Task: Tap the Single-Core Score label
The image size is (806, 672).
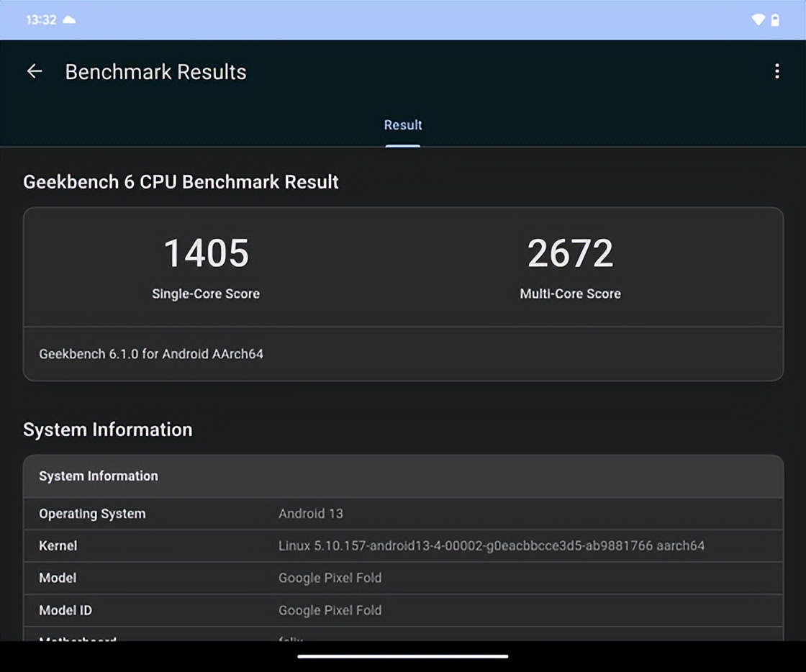Action: 206,294
